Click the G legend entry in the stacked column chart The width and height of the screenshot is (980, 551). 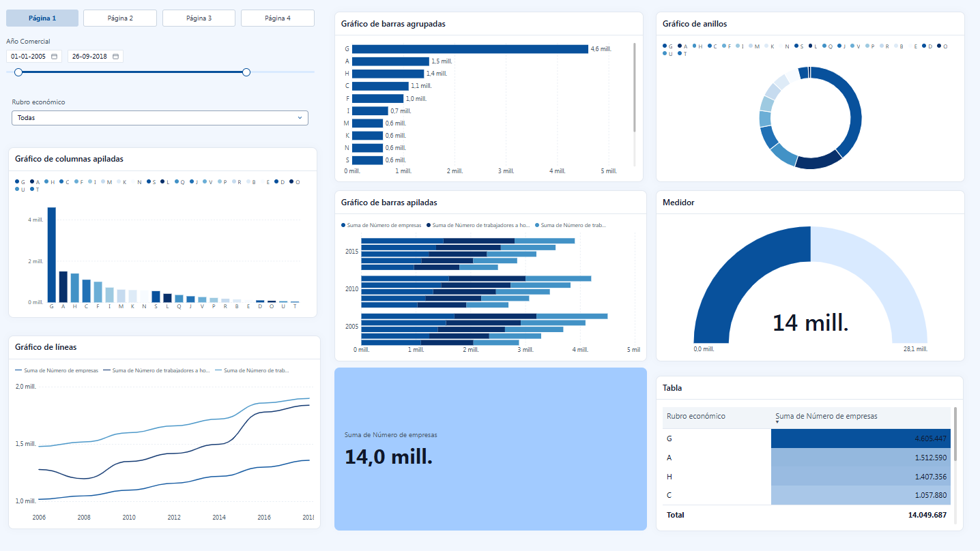coord(20,182)
